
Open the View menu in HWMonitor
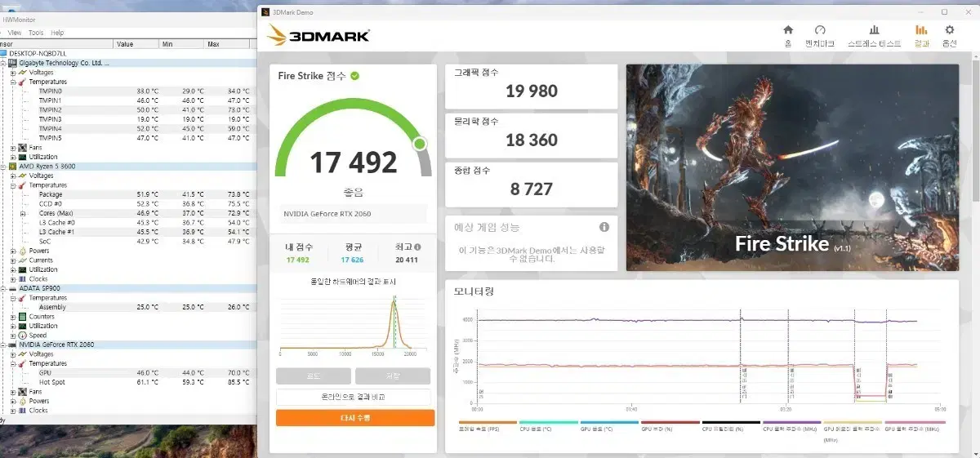point(15,33)
